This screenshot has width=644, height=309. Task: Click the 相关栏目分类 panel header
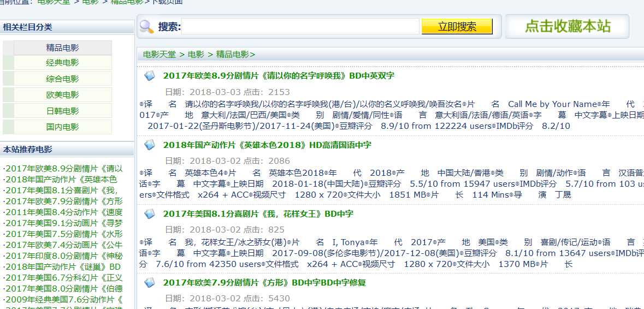coord(67,27)
